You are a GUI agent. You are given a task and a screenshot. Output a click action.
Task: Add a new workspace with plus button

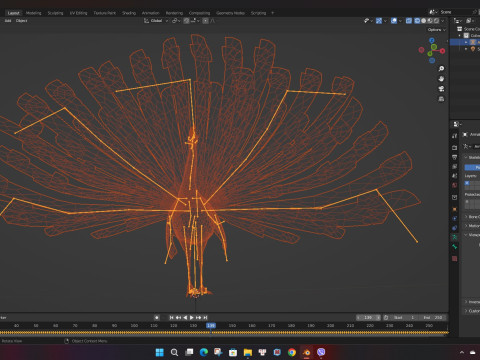pos(272,13)
